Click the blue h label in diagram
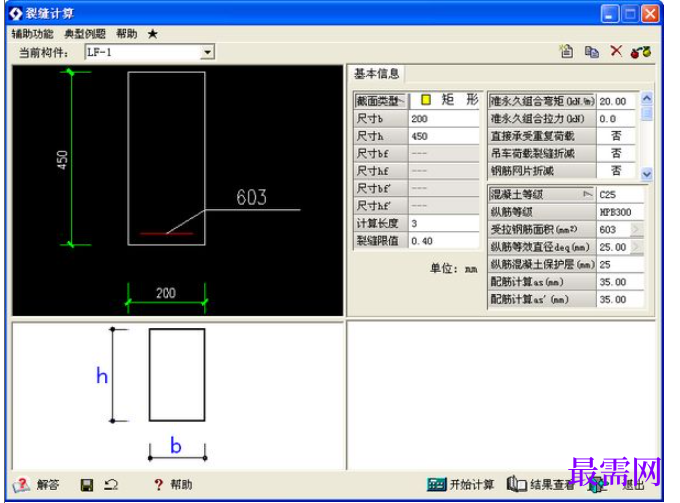This screenshot has width=680, height=503. [x=102, y=375]
